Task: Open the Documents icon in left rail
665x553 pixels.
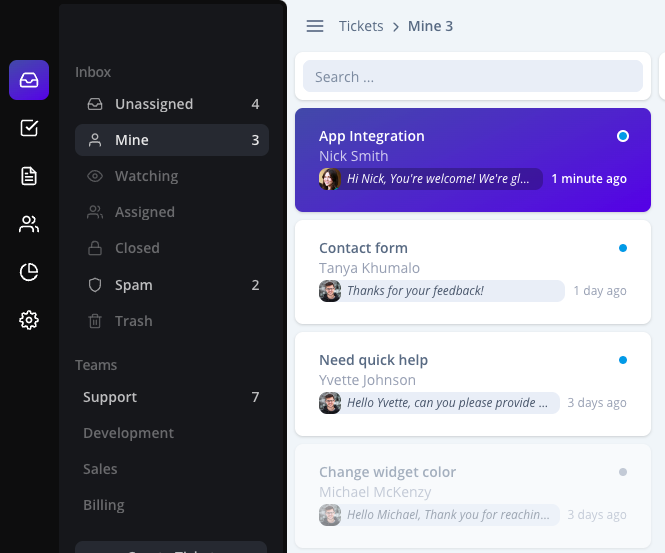Action: pyautogui.click(x=29, y=176)
